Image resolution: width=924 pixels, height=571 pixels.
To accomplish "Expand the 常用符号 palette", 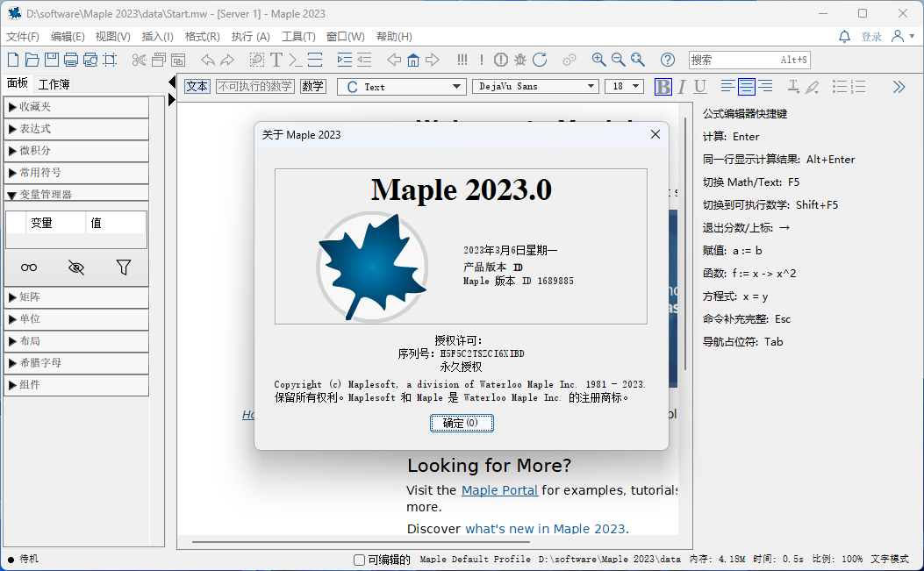I will (76, 173).
